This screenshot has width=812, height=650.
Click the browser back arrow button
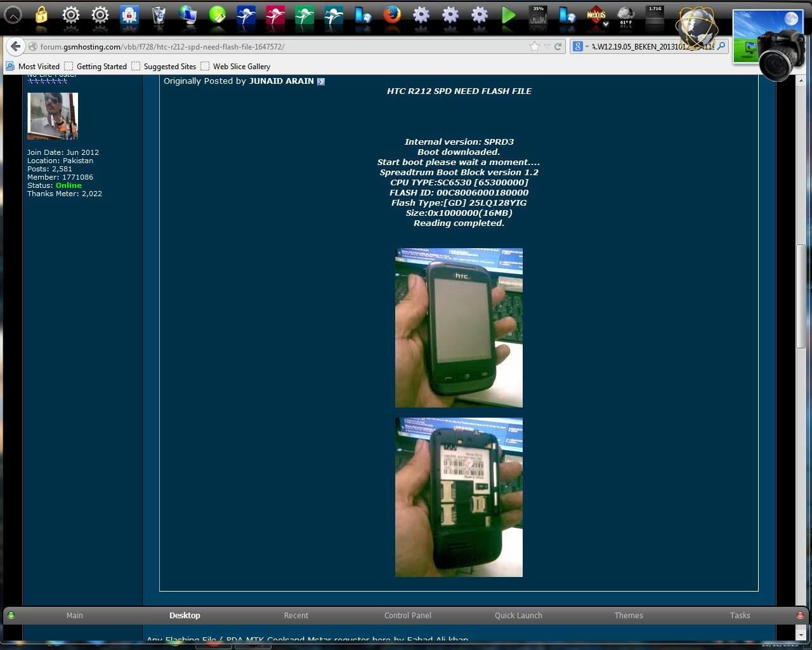(16, 46)
